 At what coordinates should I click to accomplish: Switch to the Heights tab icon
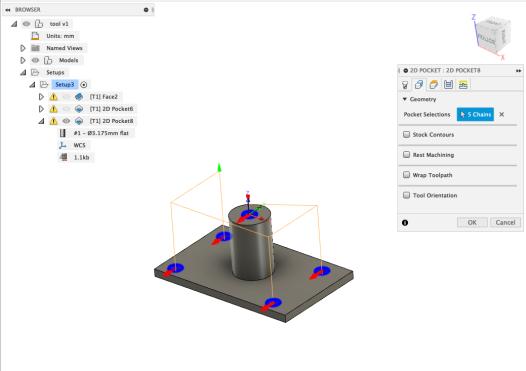433,85
